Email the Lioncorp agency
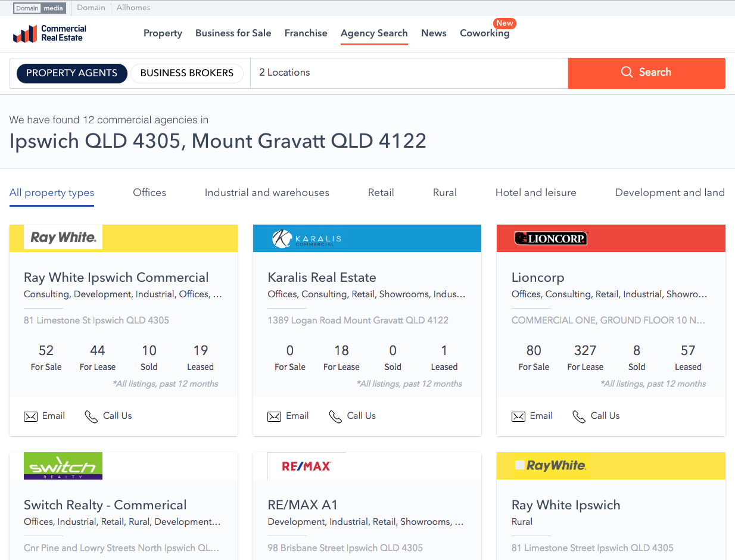The width and height of the screenshot is (735, 560). click(532, 416)
